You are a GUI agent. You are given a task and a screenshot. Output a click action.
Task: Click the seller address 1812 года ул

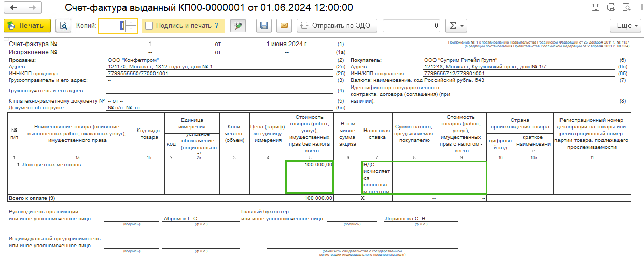click(160, 67)
